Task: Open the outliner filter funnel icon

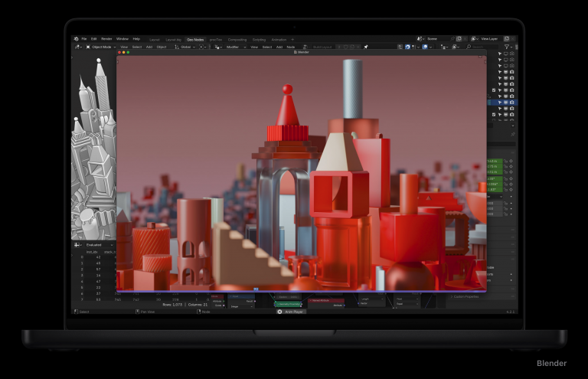Action: (506, 47)
